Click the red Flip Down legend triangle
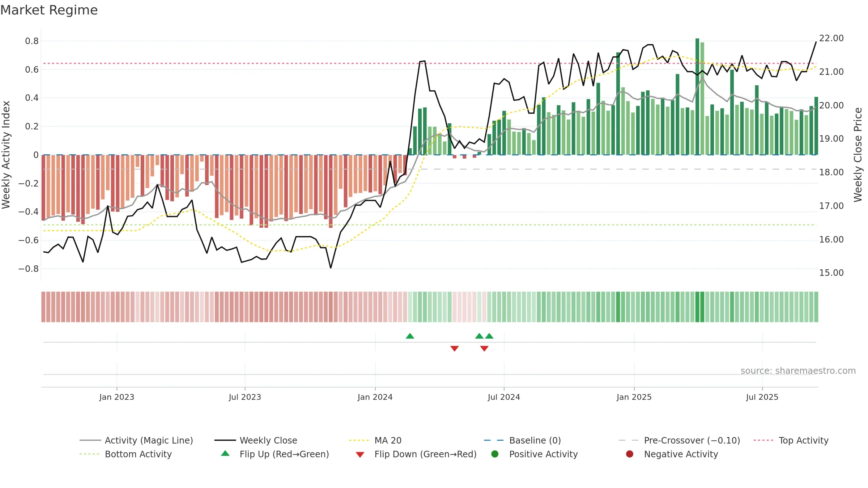The width and height of the screenshot is (868, 488). (360, 455)
